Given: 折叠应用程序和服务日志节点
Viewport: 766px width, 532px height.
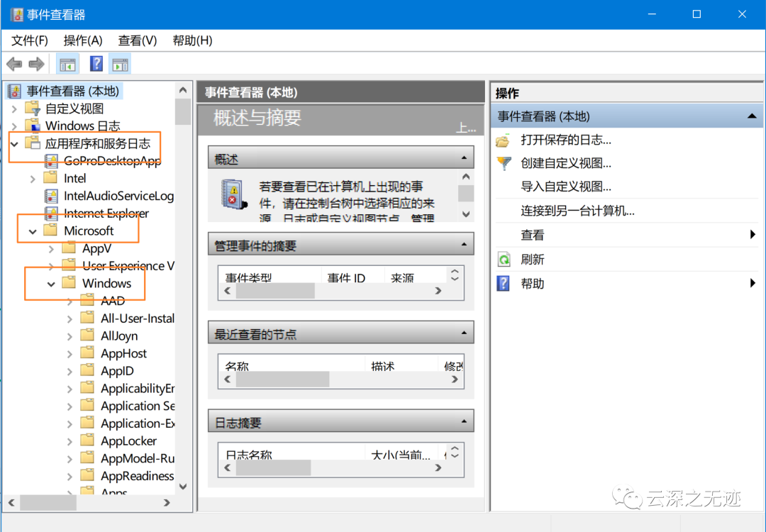Looking at the screenshot, I should tap(16, 143).
